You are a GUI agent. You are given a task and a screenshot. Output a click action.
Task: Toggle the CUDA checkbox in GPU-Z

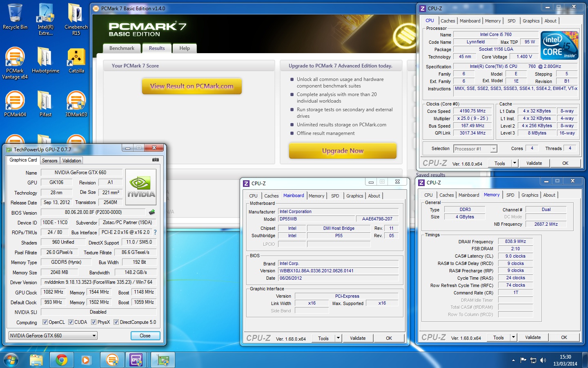coord(71,322)
